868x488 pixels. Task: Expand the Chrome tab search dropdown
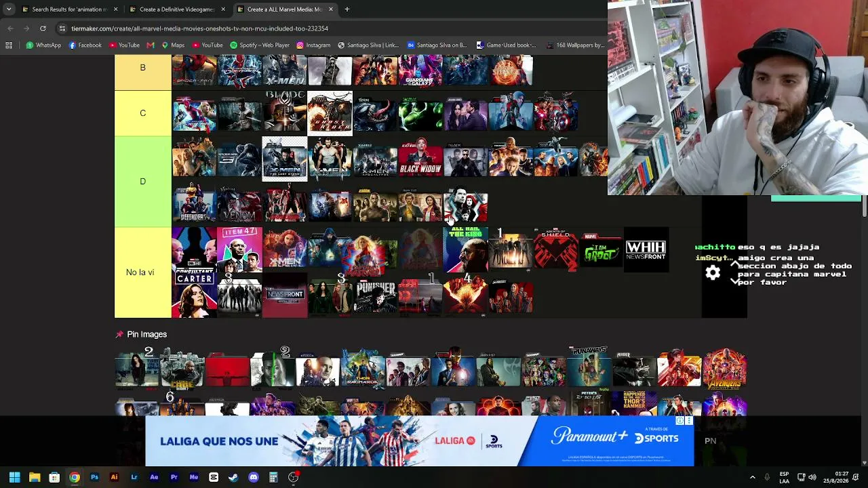[9, 9]
